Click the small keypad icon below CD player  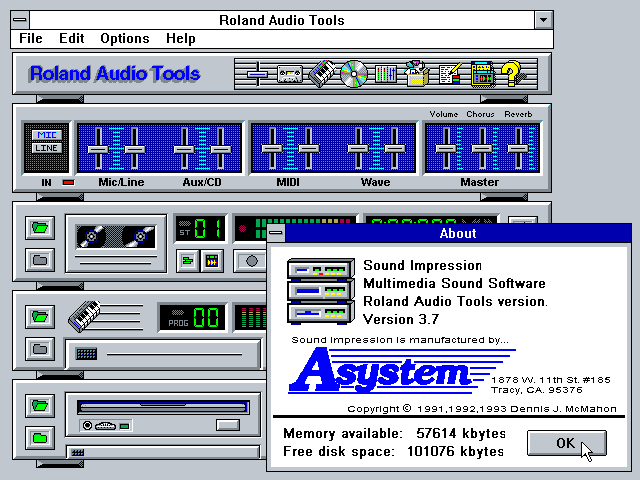pyautogui.click(x=78, y=452)
